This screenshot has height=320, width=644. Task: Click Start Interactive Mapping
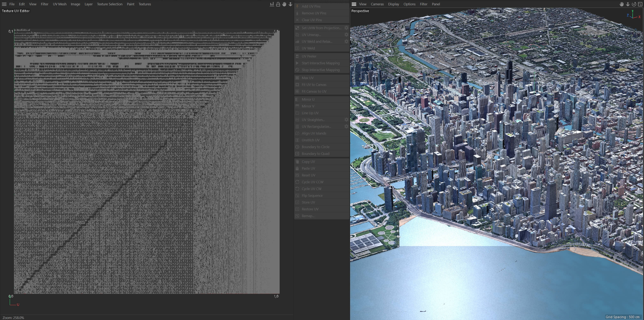click(x=322, y=63)
